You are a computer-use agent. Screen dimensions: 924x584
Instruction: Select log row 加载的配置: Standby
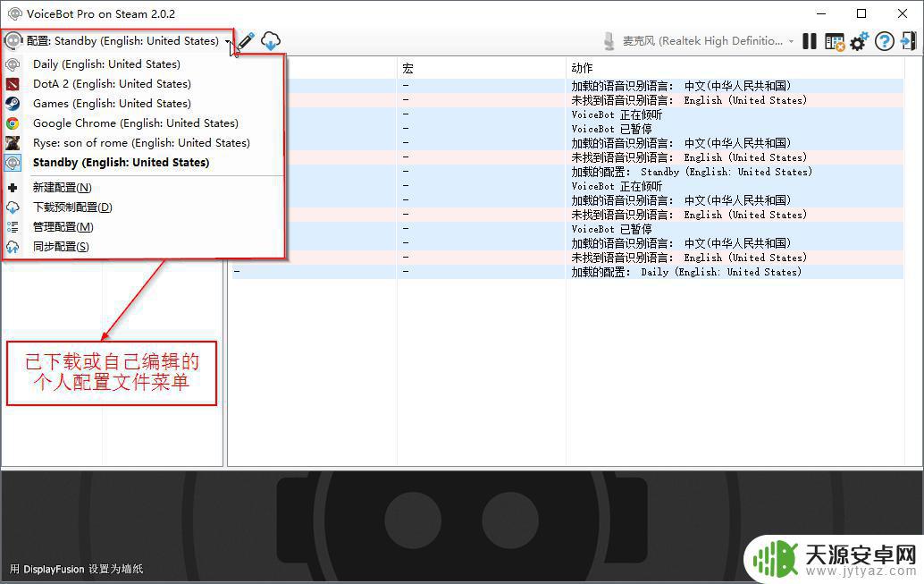(567, 172)
